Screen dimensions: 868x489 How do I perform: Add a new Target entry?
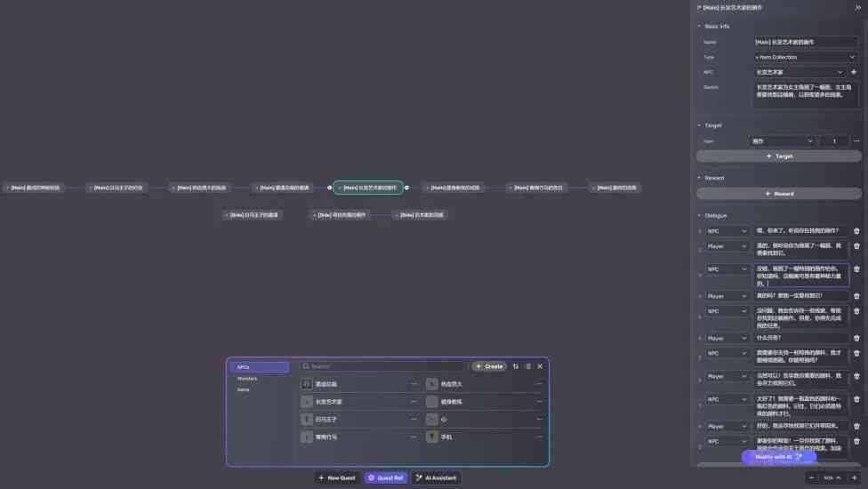pos(779,156)
